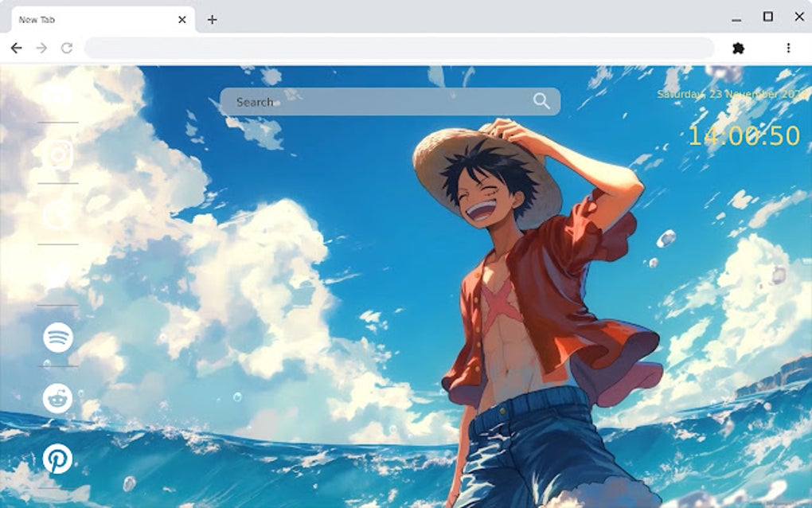Click the browser address bar
Image resolution: width=812 pixels, height=508 pixels.
click(398, 49)
